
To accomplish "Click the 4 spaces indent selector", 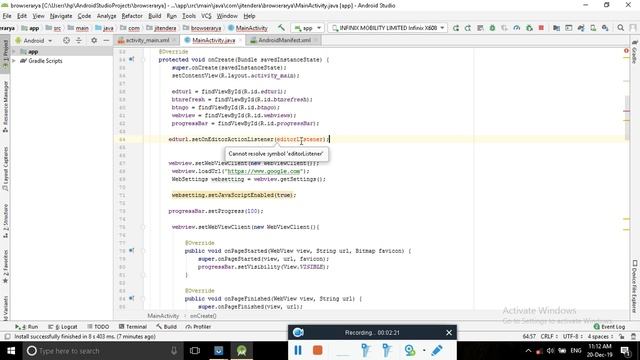I will [600, 337].
